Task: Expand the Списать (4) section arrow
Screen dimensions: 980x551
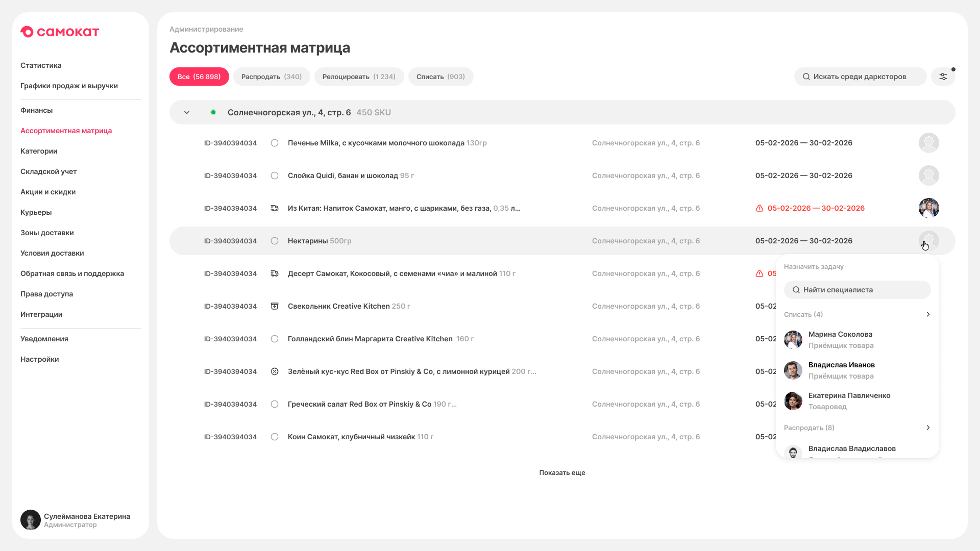Action: pos(928,314)
